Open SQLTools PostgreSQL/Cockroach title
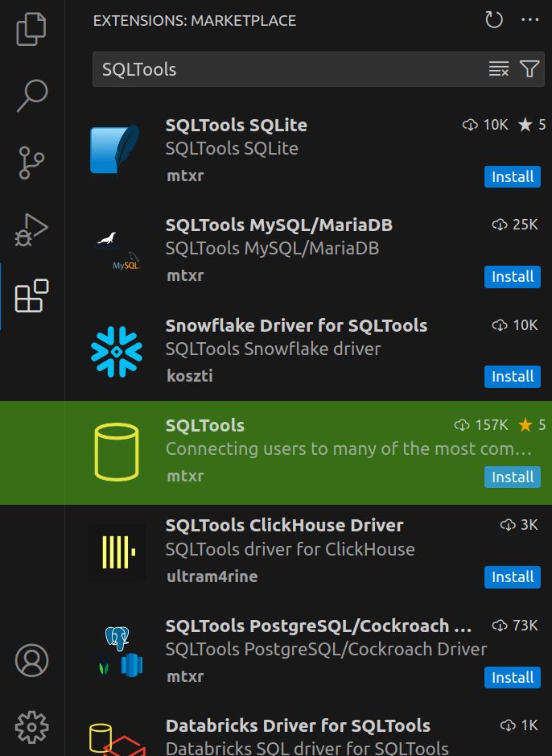This screenshot has width=552, height=756. click(319, 626)
